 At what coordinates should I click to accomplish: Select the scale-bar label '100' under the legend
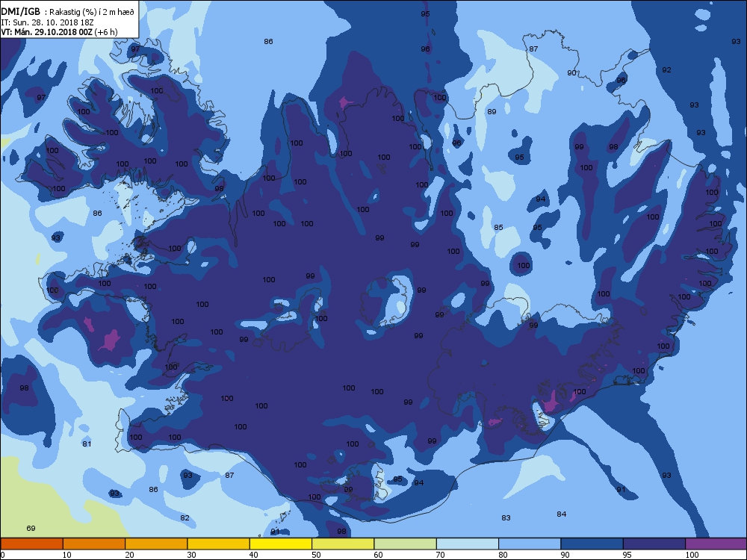click(x=692, y=555)
